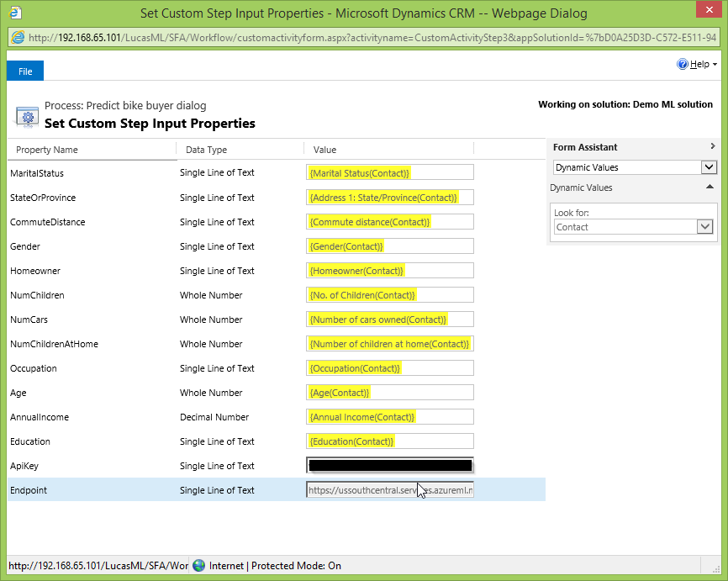
Task: Click the Education value field
Action: tap(390, 441)
